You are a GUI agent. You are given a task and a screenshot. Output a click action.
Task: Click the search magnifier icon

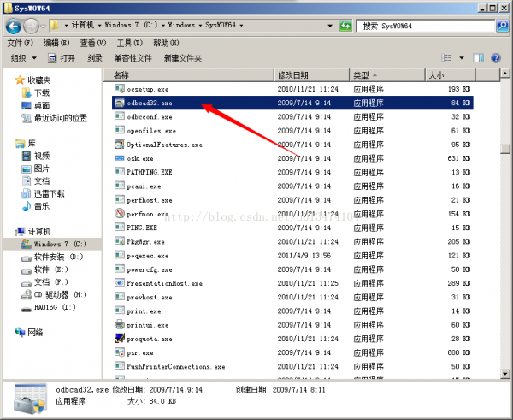pyautogui.click(x=502, y=26)
